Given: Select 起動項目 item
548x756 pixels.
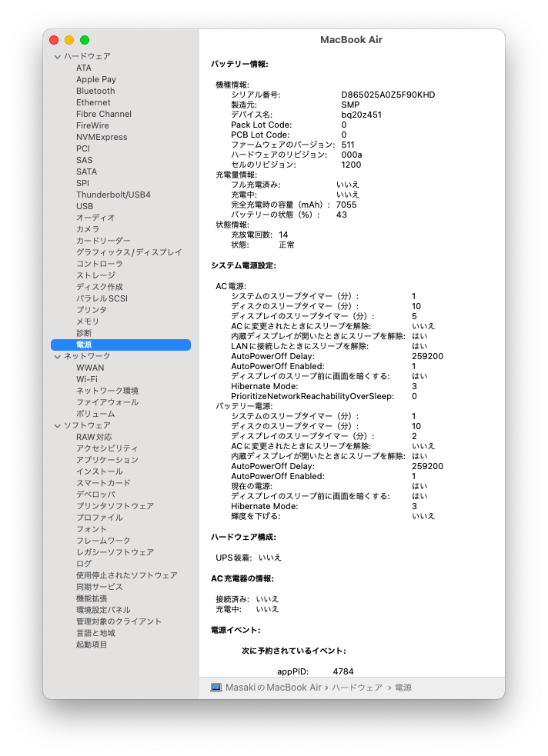Looking at the screenshot, I should click(x=92, y=645).
